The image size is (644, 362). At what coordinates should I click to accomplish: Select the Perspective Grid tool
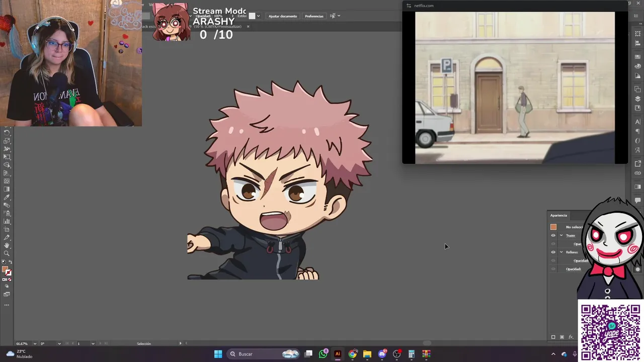tap(7, 173)
